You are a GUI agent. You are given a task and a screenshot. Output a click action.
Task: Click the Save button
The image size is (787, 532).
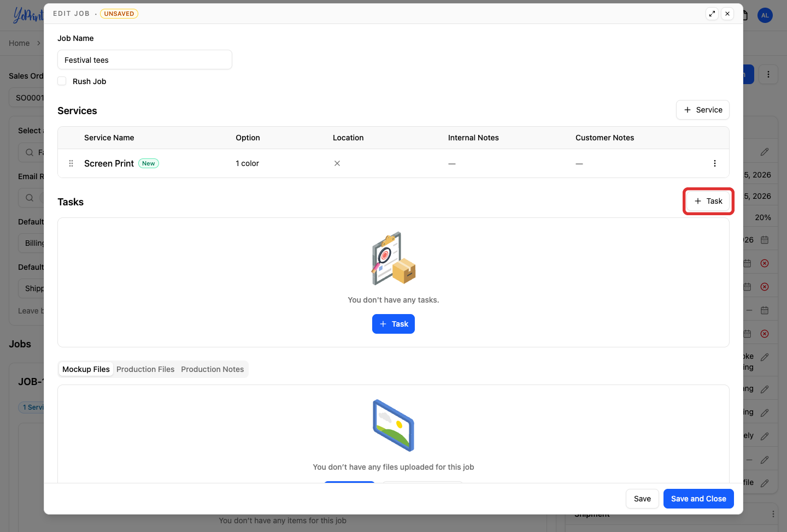642,499
